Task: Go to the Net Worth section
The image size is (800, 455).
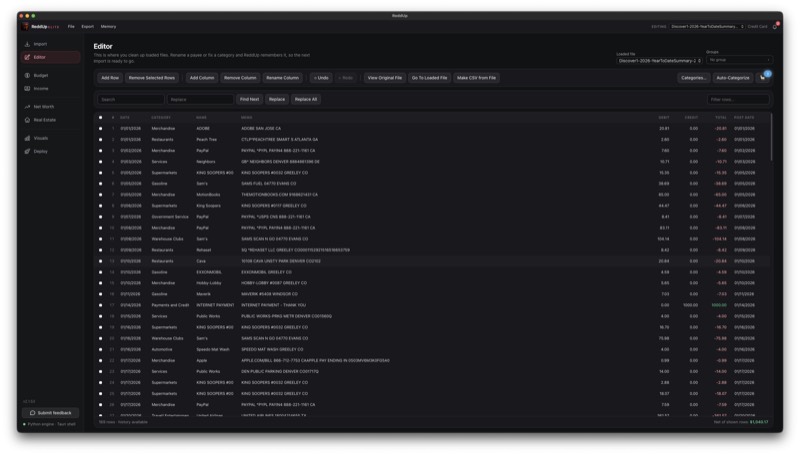Action: tap(51, 107)
